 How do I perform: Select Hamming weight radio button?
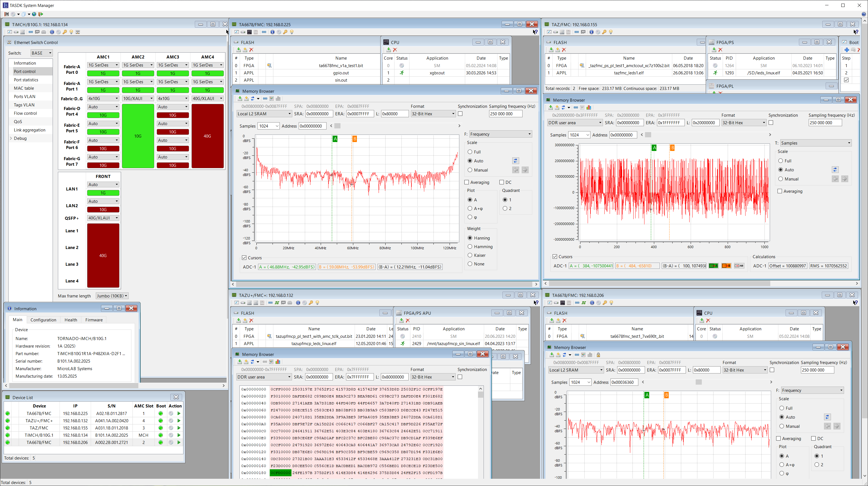click(x=470, y=247)
